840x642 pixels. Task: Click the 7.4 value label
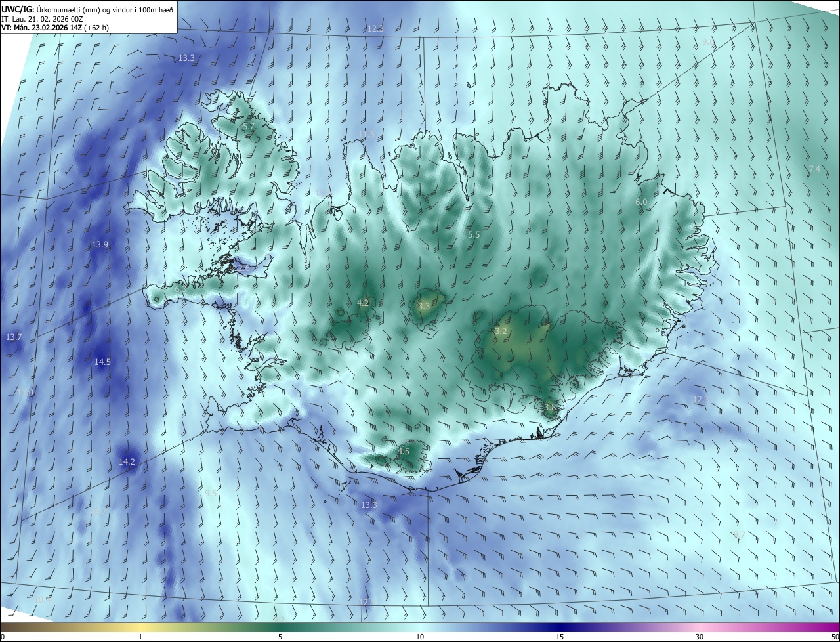[x=814, y=169]
